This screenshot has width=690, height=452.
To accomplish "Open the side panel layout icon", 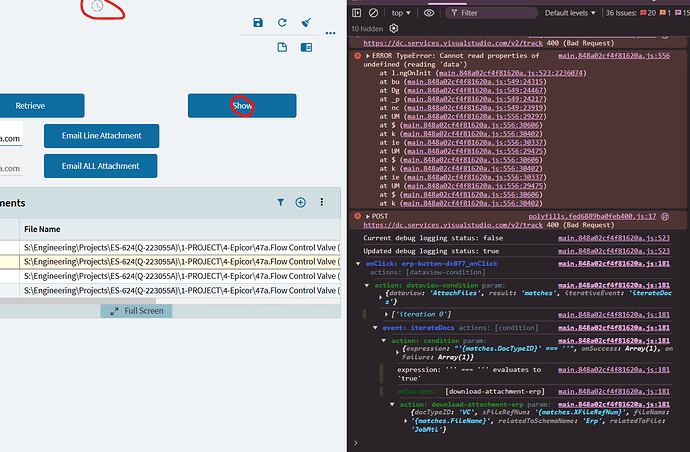I will pyautogui.click(x=307, y=47).
